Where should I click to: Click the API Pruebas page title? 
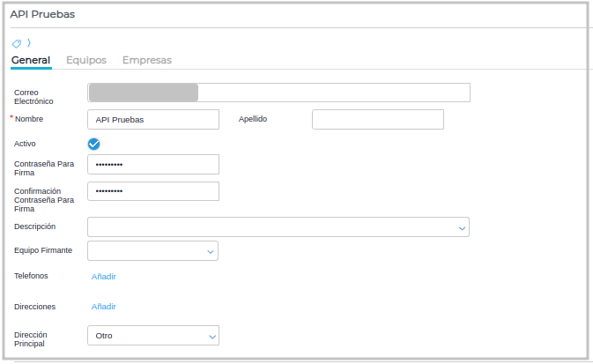point(41,15)
